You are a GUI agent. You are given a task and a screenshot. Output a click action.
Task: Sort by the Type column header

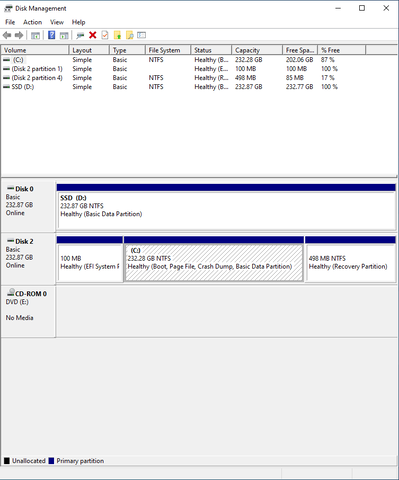point(128,50)
